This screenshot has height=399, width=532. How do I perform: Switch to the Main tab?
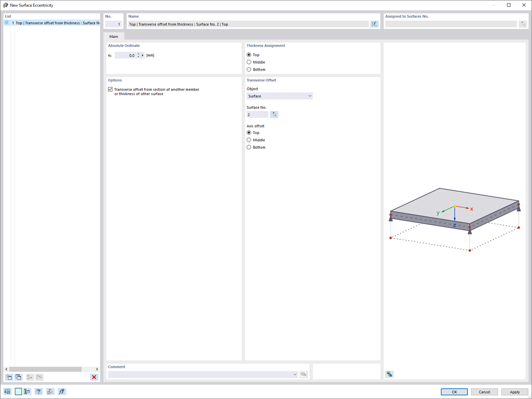point(114,36)
